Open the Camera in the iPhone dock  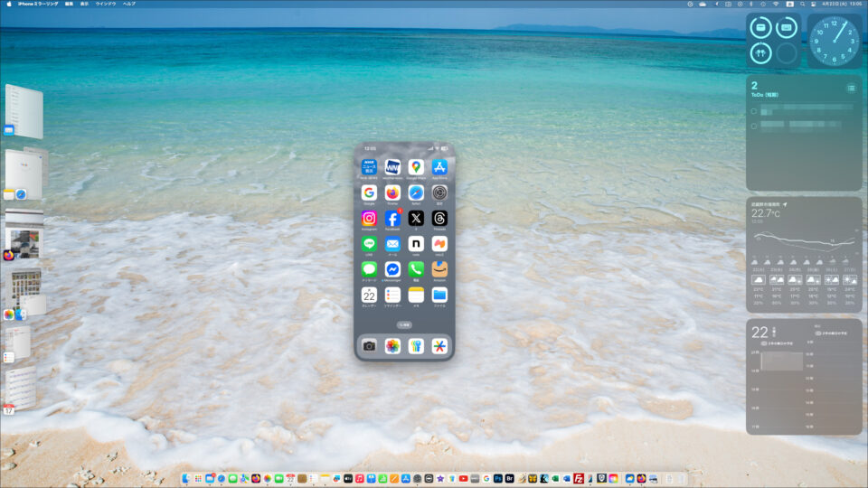coord(369,346)
